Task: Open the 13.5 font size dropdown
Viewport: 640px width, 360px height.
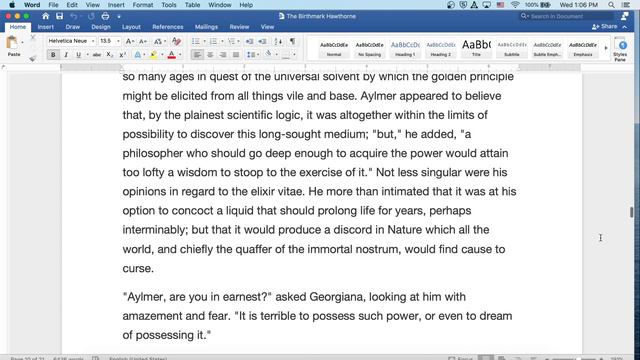Action: [118, 41]
